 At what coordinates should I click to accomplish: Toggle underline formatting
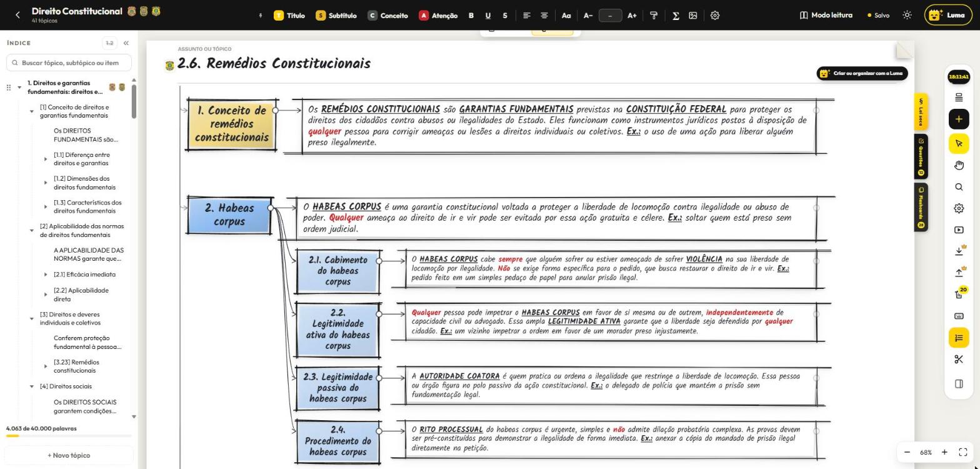488,16
